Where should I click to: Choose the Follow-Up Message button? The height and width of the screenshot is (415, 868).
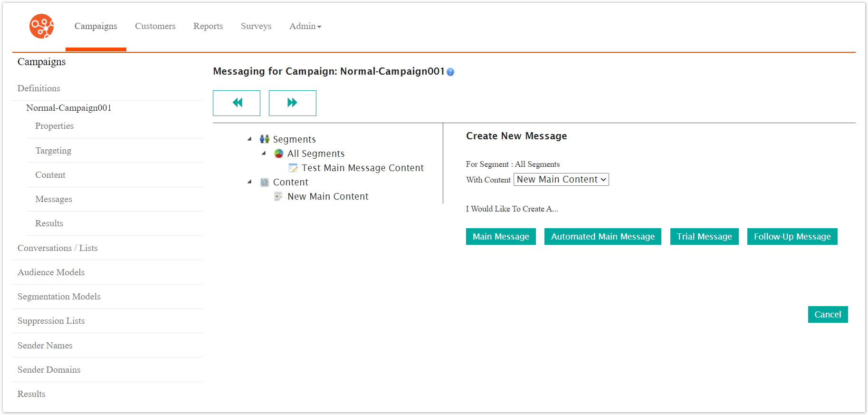(792, 236)
